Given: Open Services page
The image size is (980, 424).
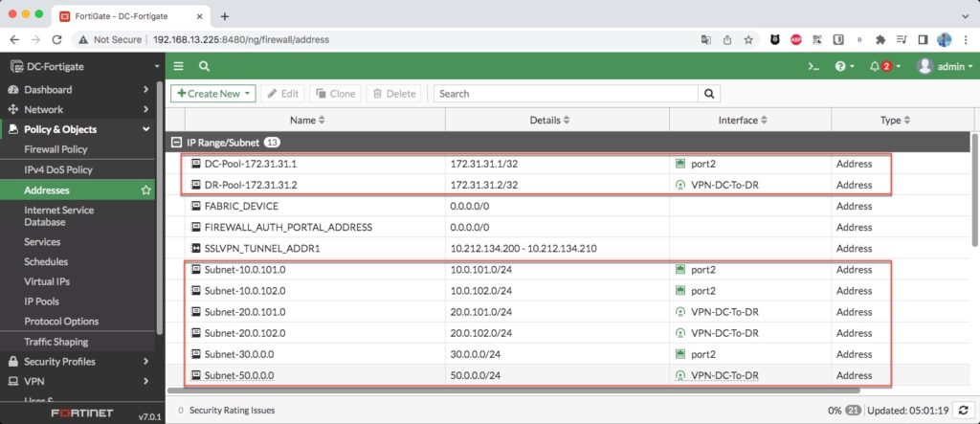Looking at the screenshot, I should pos(42,242).
